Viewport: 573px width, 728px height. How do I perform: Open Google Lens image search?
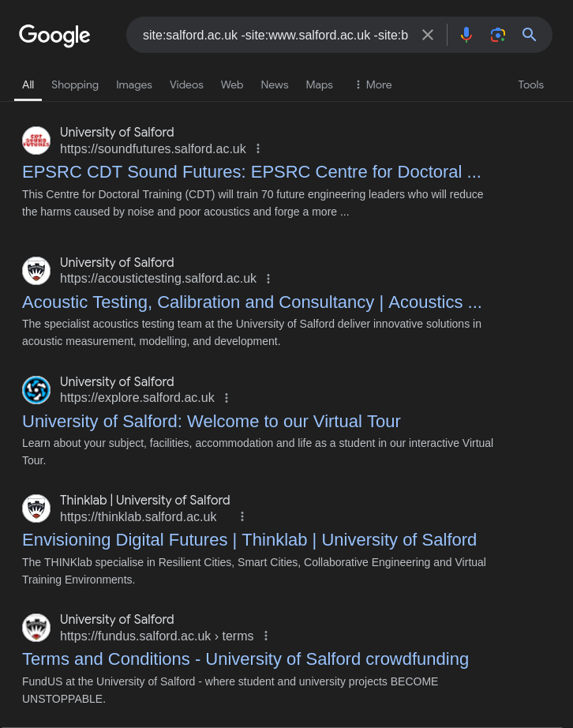click(497, 35)
